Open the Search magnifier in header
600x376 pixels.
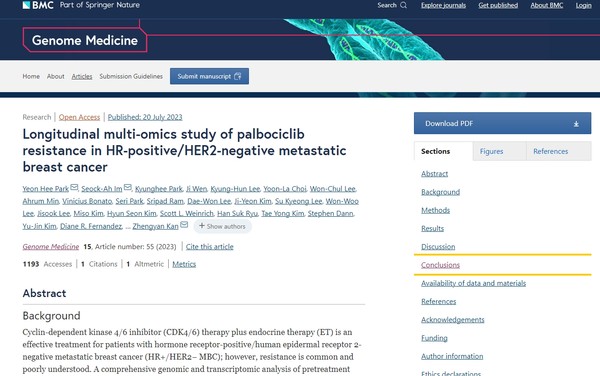[403, 5]
